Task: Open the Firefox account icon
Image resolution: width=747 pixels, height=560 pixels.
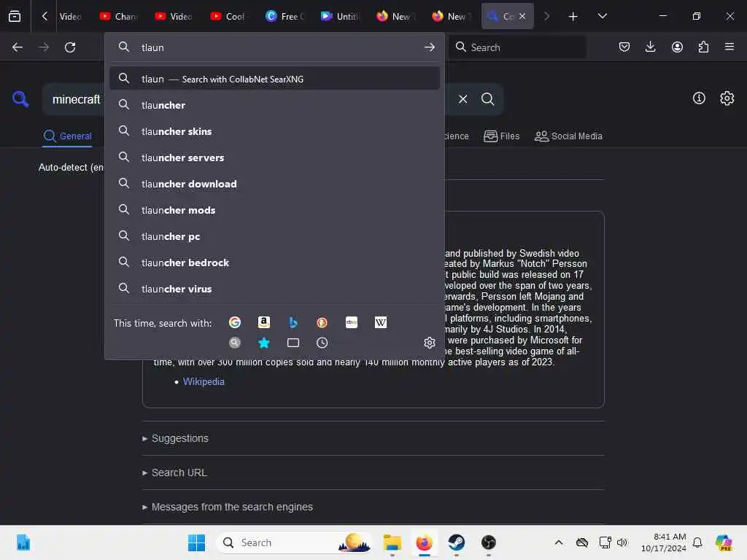Action: point(677,47)
